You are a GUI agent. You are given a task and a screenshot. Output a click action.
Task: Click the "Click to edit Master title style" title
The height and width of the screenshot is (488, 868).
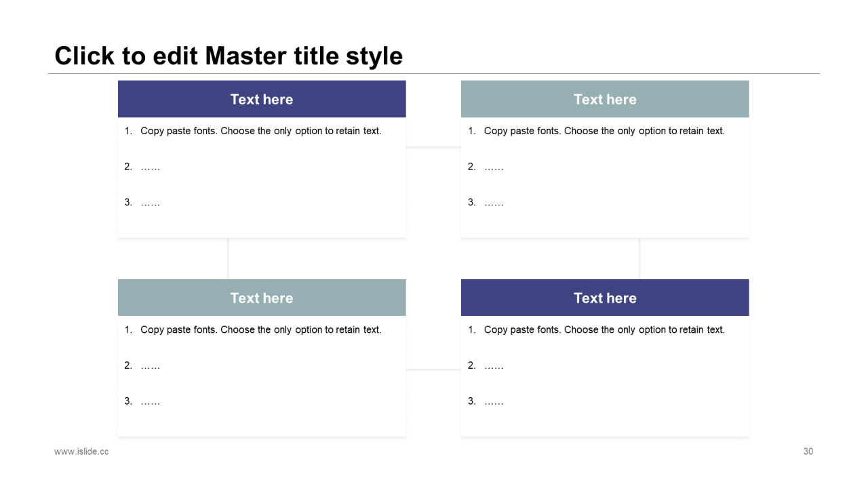click(x=229, y=56)
